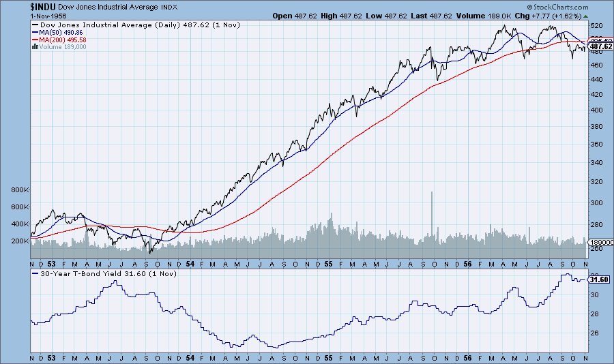Click the 260 price axis label
Viewport: 614px width, 364px height.
point(596,249)
